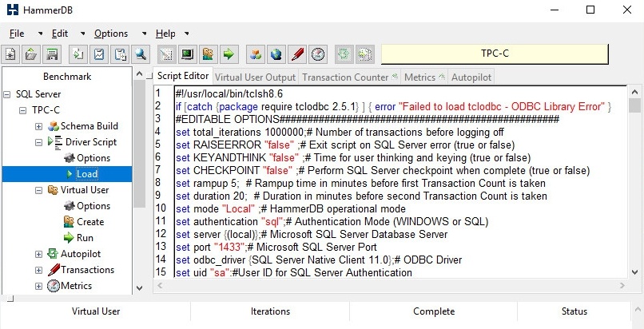Click the benchmark tree vertical scrollbar
The width and height of the screenshot is (644, 329).
(140, 144)
